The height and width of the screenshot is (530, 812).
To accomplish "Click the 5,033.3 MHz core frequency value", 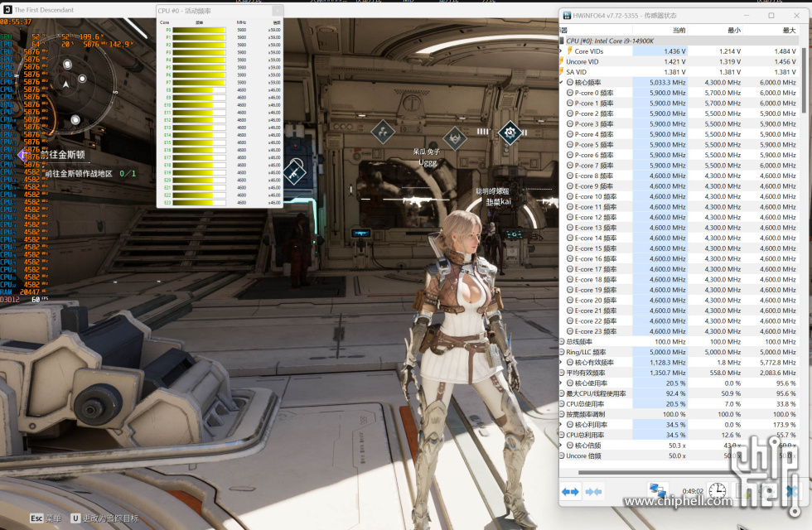I will pyautogui.click(x=668, y=82).
